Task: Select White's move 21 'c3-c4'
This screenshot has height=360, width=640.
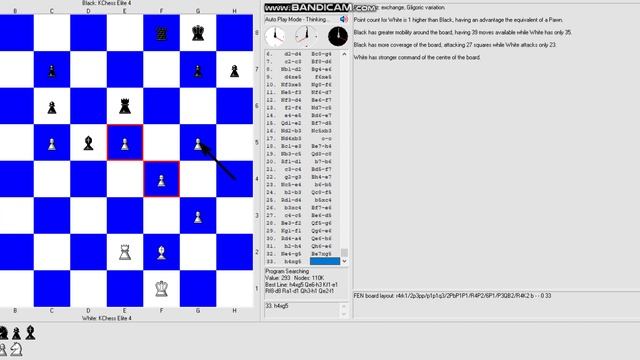Action: [294, 169]
